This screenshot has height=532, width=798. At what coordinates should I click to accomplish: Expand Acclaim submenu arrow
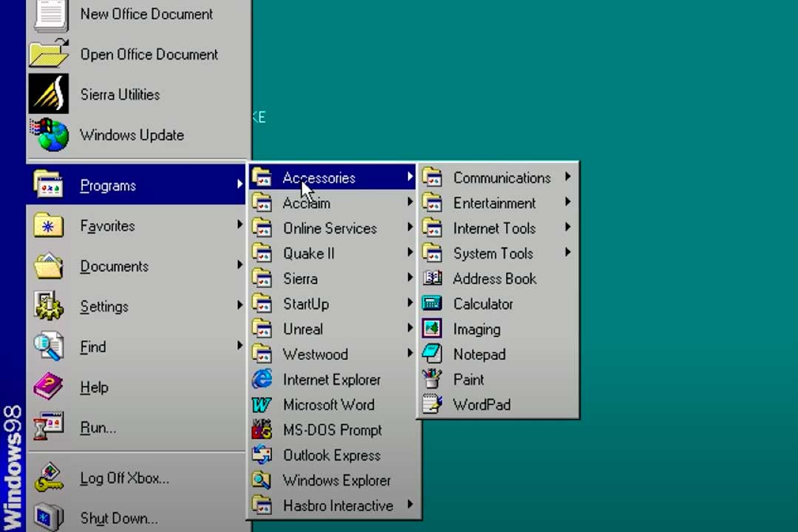click(409, 202)
